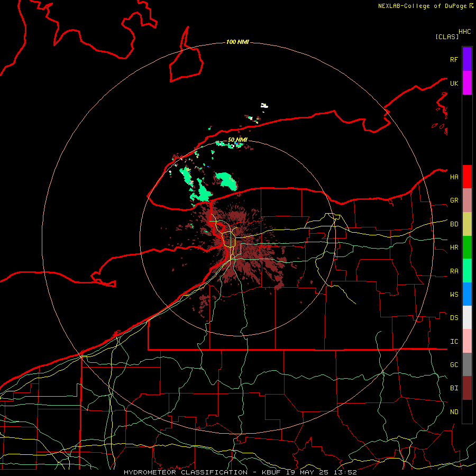The image size is (476, 476).
Task: Click the GR legend label
Action: [x=454, y=200]
